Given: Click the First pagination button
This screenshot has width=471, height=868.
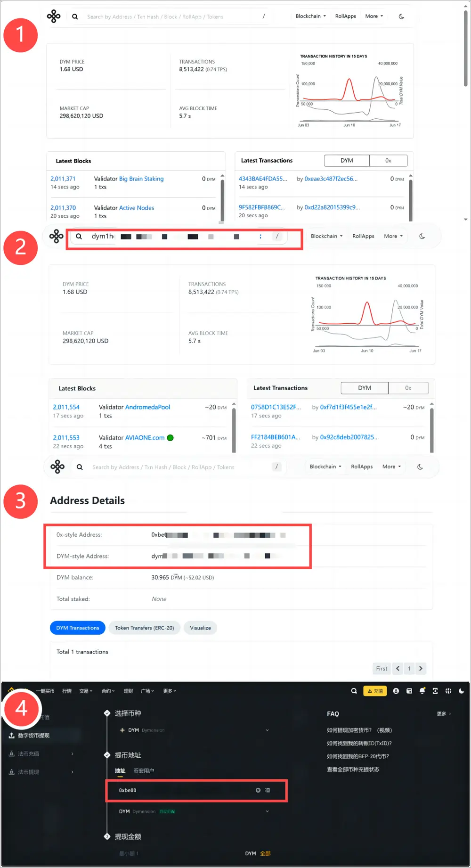Looking at the screenshot, I should click(382, 668).
